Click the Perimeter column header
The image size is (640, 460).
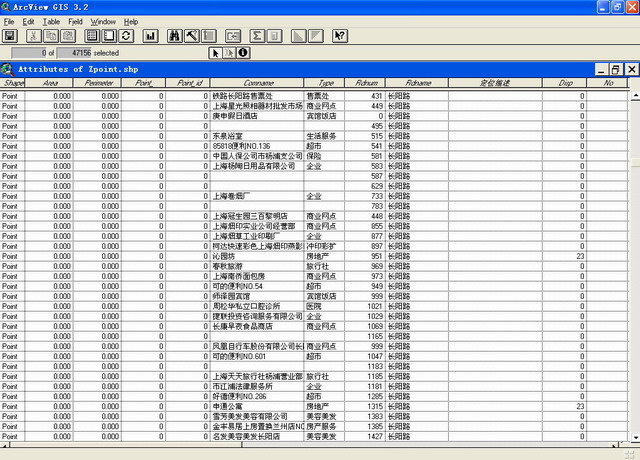[97, 83]
